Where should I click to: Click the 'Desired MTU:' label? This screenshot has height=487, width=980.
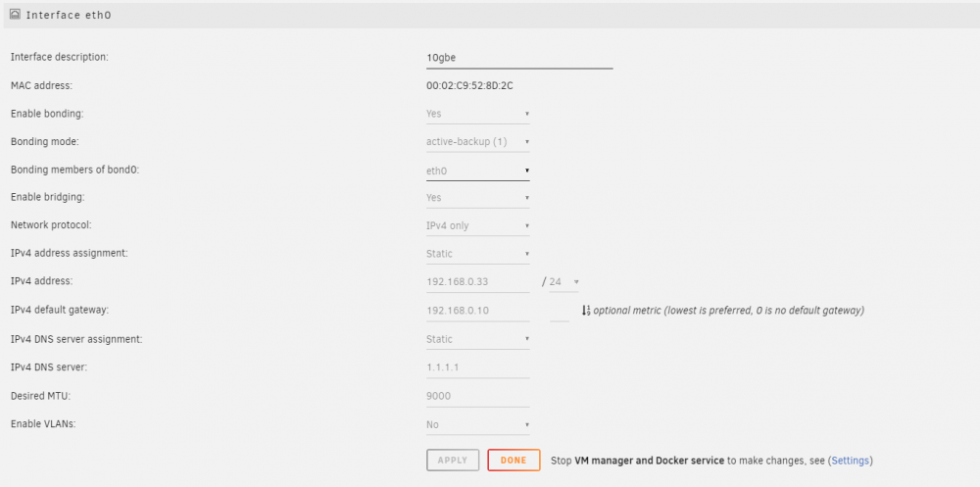click(x=40, y=396)
